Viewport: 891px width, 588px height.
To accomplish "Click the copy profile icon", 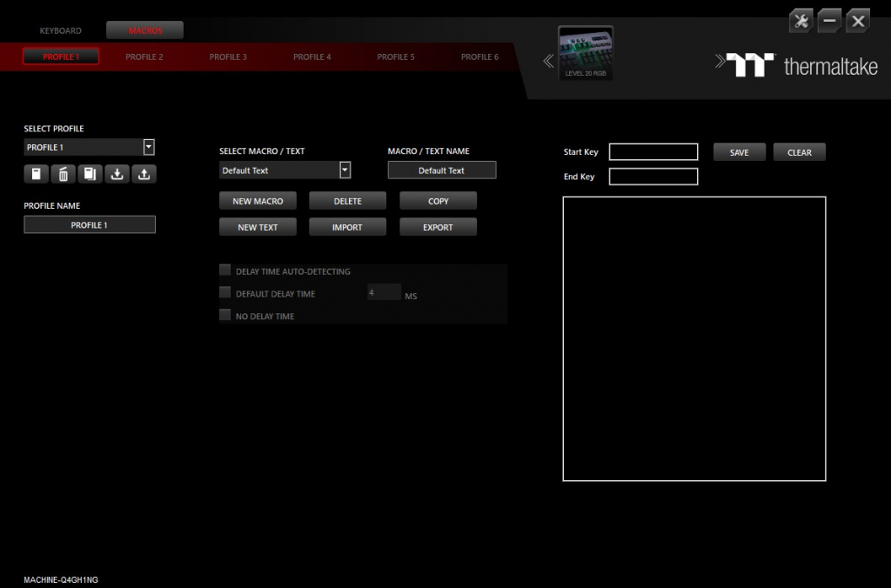I will coord(90,174).
